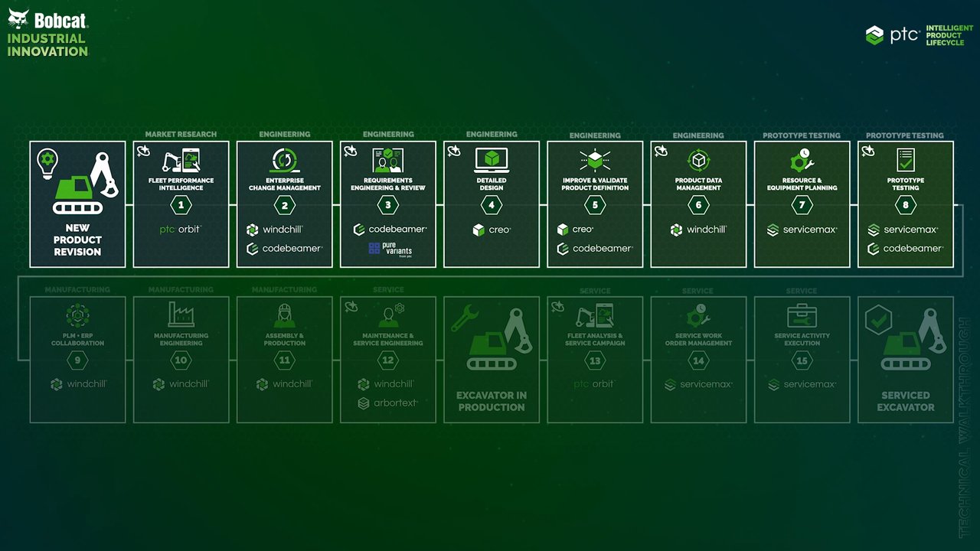The image size is (980, 551).
Task: Click corner 3D icon on Prototype Testing card
Action: click(x=867, y=151)
